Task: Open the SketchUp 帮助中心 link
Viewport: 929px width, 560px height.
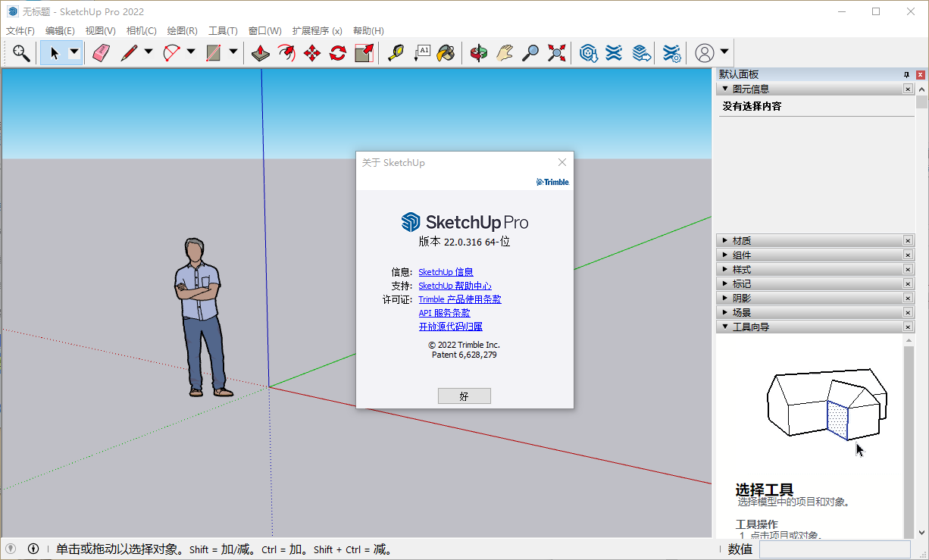Action: pyautogui.click(x=455, y=286)
